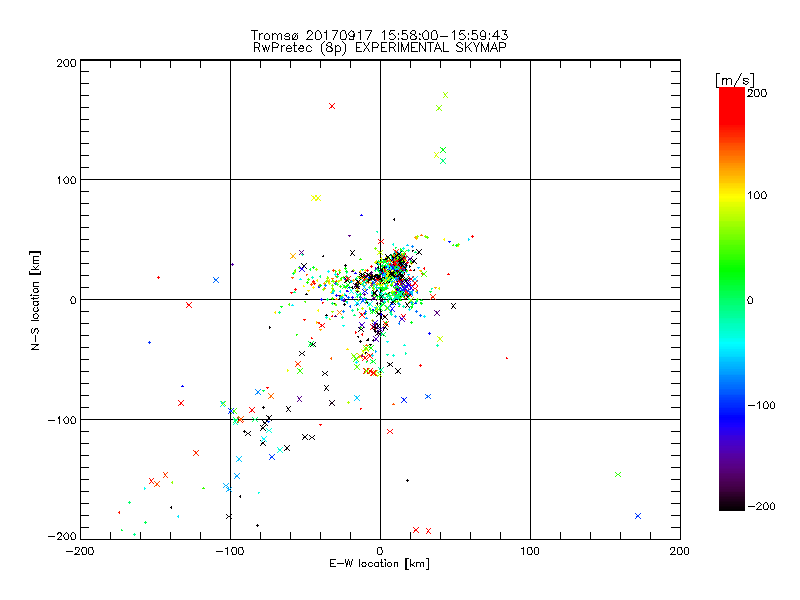Image resolution: width=800 pixels, height=600 pixels.
Task: Click the title line 'Tromsø 20170917 15:58:00-15:59:43'
Action: pyautogui.click(x=379, y=35)
